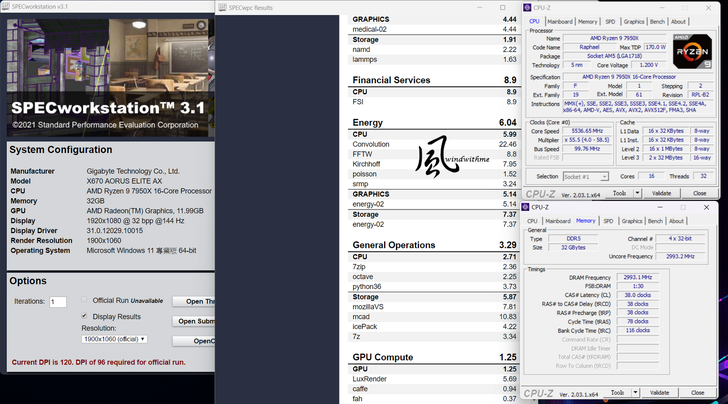The image size is (728, 404).
Task: Click Validate in upper CPU-Z window
Action: (661, 193)
